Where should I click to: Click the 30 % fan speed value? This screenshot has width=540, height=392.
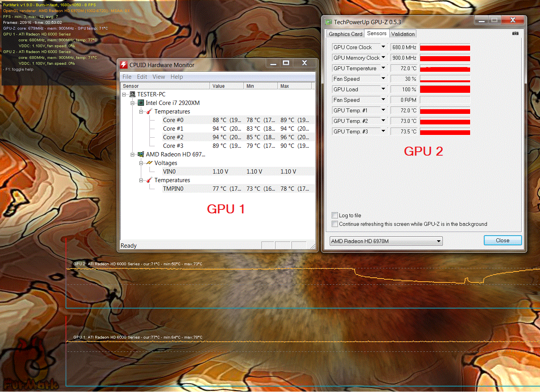point(404,79)
